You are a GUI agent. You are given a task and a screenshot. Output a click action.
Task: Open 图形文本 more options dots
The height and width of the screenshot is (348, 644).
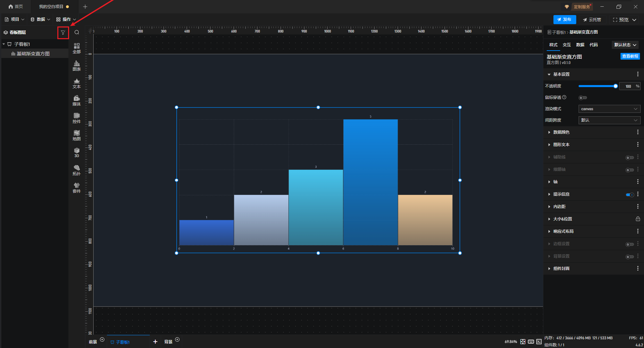click(638, 145)
